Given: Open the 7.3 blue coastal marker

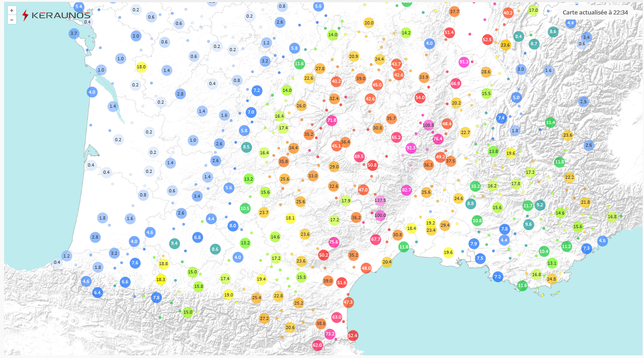Looking at the screenshot, I should click(x=586, y=248).
